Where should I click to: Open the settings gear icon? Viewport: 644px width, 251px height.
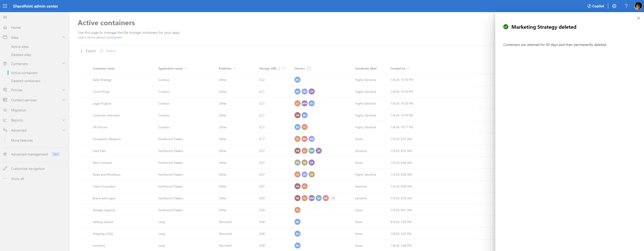[614, 6]
